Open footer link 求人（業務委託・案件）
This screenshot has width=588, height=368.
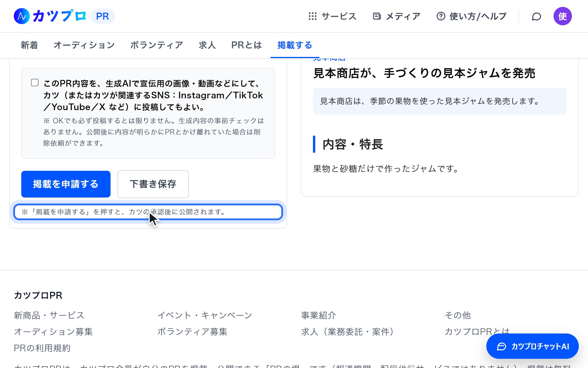pyautogui.click(x=348, y=332)
